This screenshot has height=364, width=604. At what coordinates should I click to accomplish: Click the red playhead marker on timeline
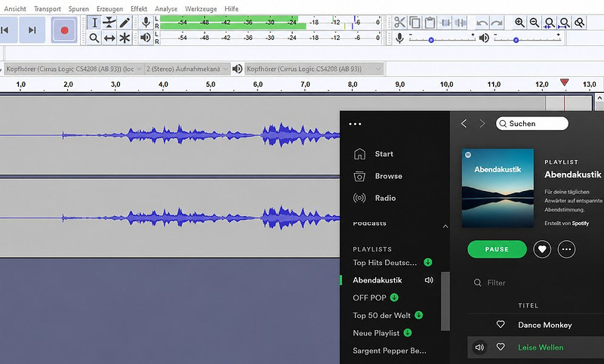564,82
